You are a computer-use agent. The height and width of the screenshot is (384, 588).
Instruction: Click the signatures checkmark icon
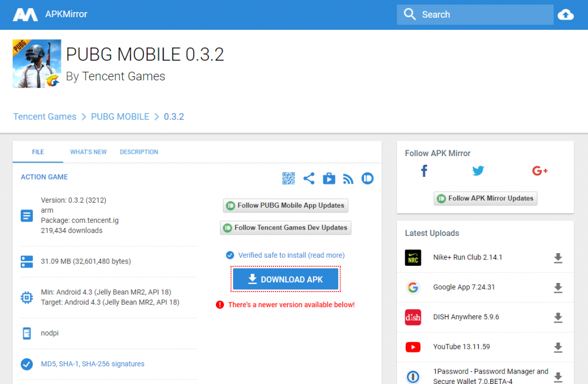(26, 364)
